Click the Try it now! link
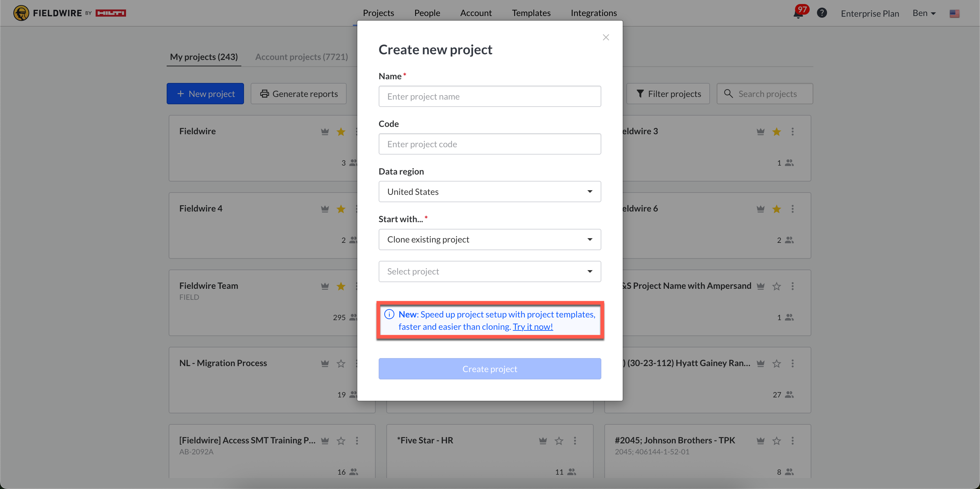The width and height of the screenshot is (980, 489). [x=532, y=327]
